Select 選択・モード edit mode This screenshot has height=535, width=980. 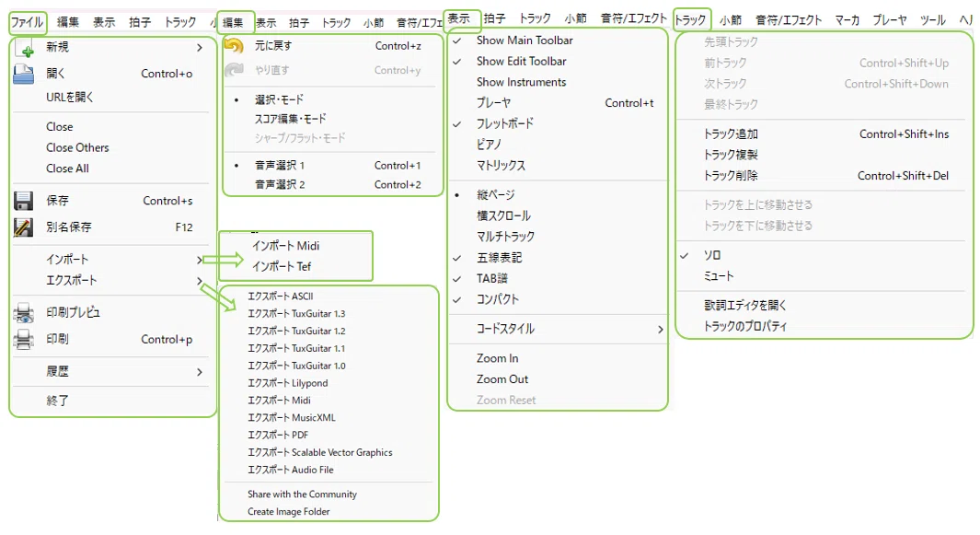[x=279, y=99]
